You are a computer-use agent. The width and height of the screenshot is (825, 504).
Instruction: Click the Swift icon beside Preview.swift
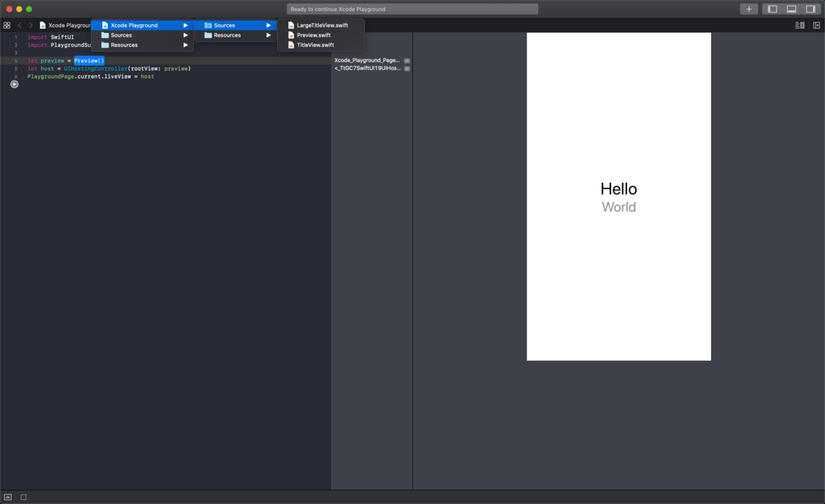[291, 35]
